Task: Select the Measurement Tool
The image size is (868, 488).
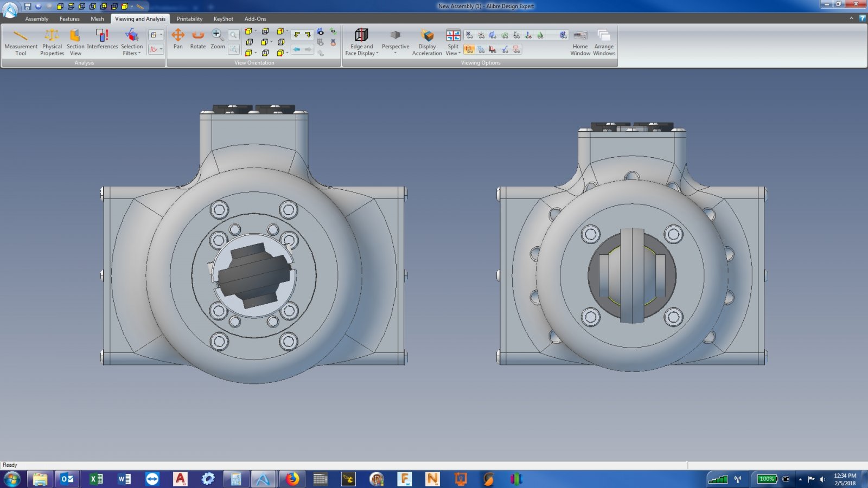Action: click(21, 41)
